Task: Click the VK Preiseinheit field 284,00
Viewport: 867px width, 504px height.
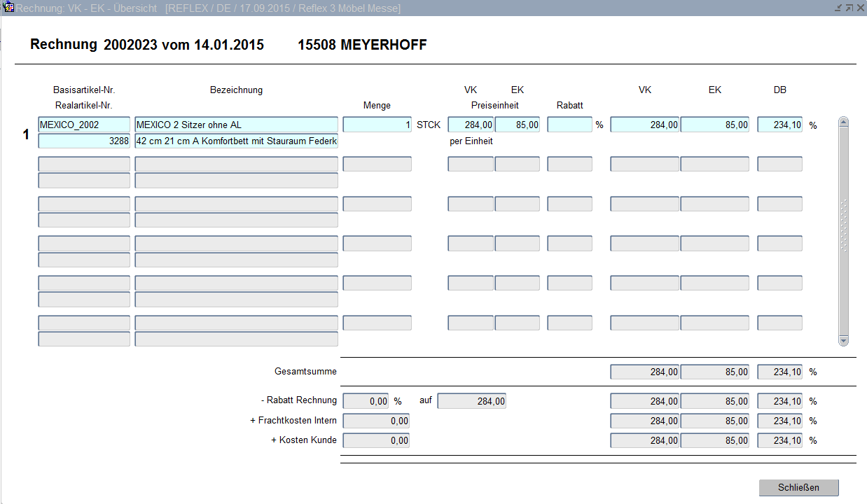Action: coord(471,125)
